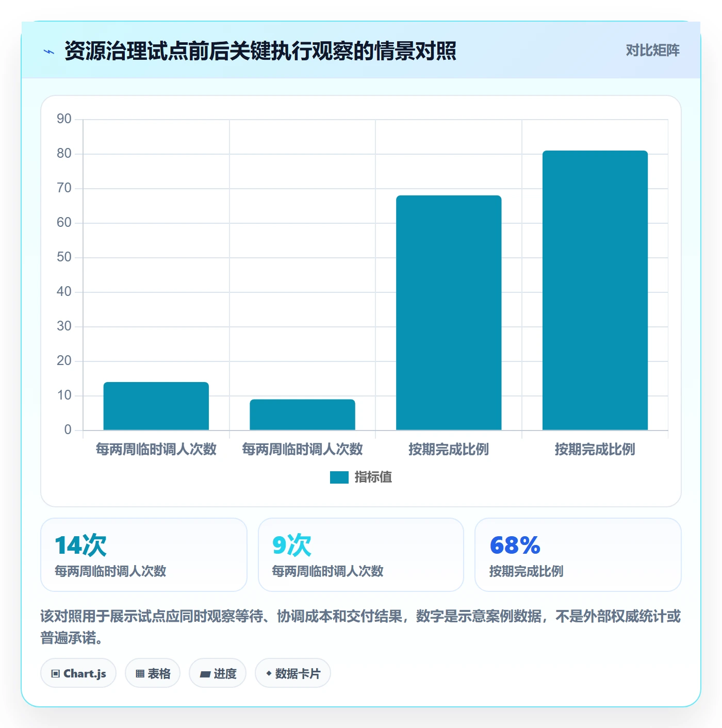Screen dimensions: 722x728
Task: Click the diamond icon in the 数据卡片 tag
Action: coord(269,673)
